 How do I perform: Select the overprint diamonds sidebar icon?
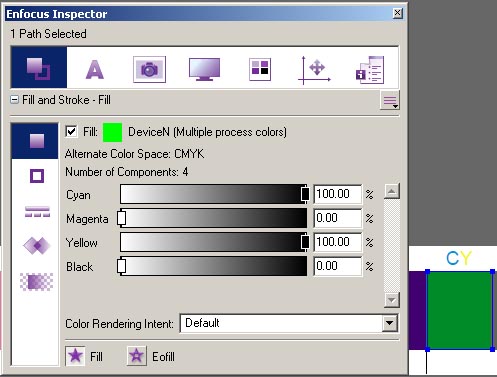[x=37, y=246]
